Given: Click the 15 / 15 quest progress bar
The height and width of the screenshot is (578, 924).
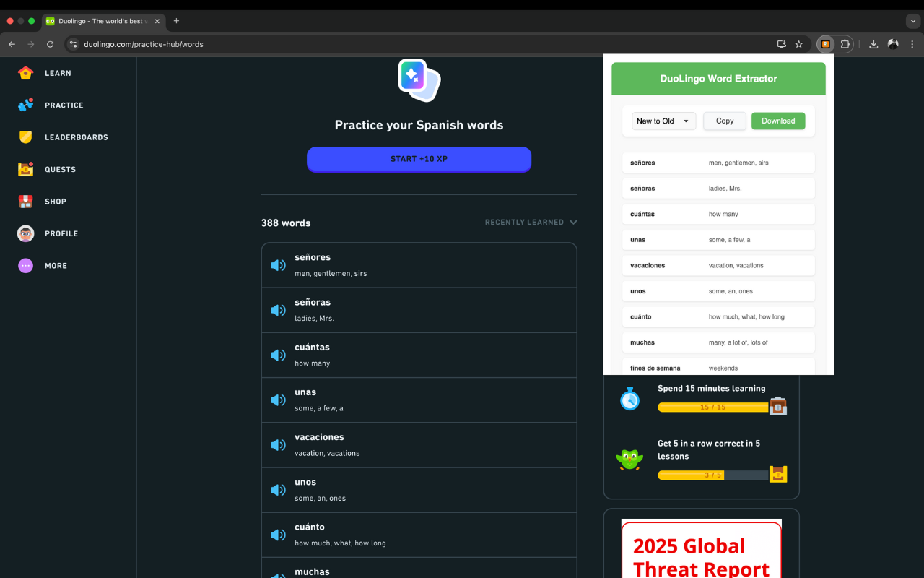Looking at the screenshot, I should pyautogui.click(x=712, y=407).
